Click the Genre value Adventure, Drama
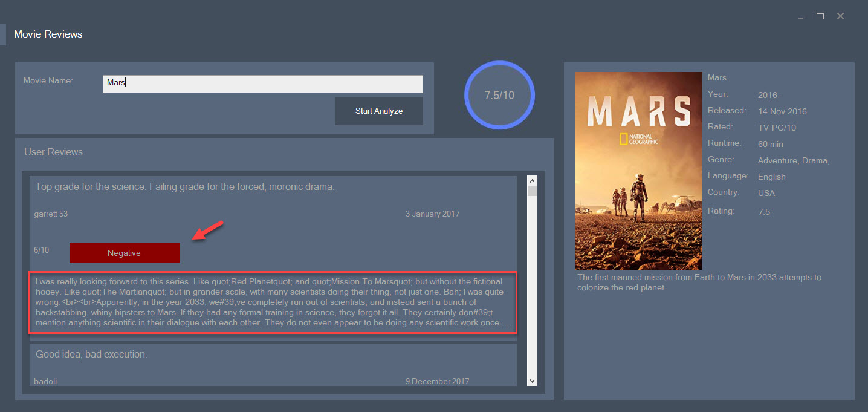This screenshot has height=412, width=868. (x=794, y=160)
